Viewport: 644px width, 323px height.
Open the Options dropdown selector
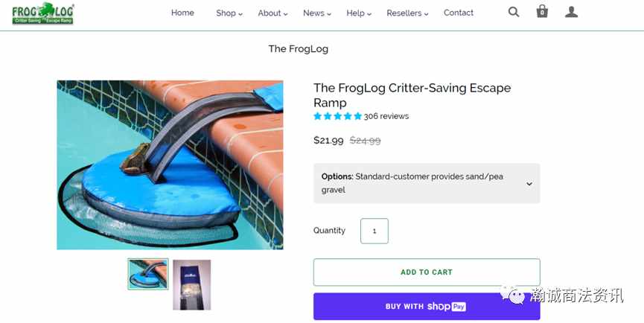(427, 183)
